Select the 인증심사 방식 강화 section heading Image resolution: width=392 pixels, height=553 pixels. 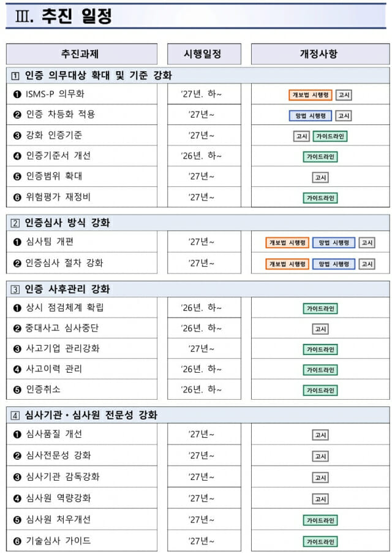click(67, 223)
